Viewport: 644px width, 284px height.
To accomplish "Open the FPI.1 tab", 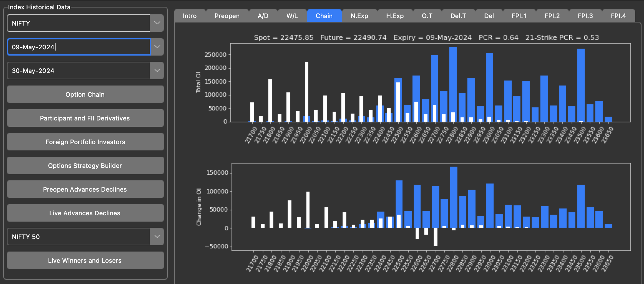I will pos(519,16).
